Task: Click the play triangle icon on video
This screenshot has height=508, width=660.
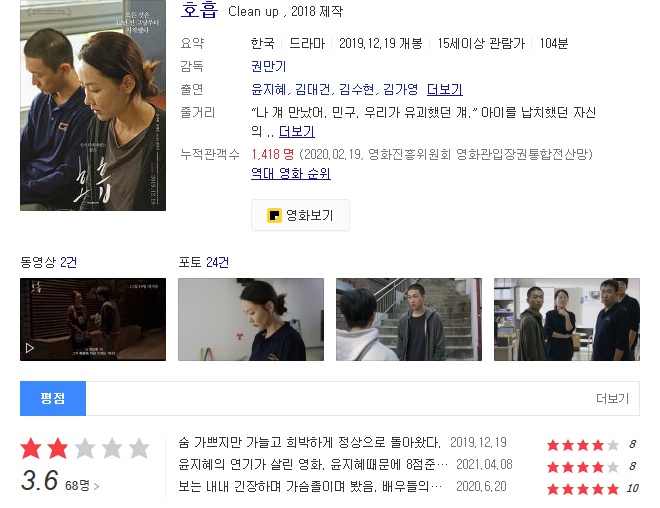Action: tap(30, 348)
